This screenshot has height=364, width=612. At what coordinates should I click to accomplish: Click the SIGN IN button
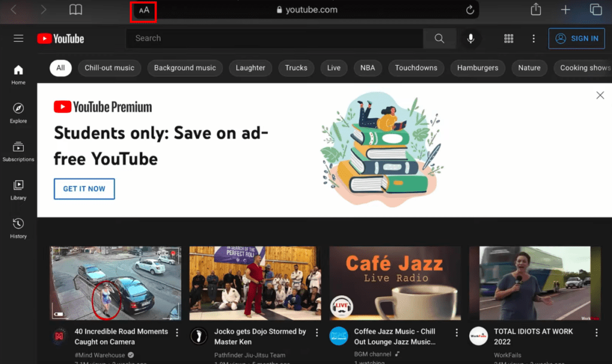(x=577, y=38)
